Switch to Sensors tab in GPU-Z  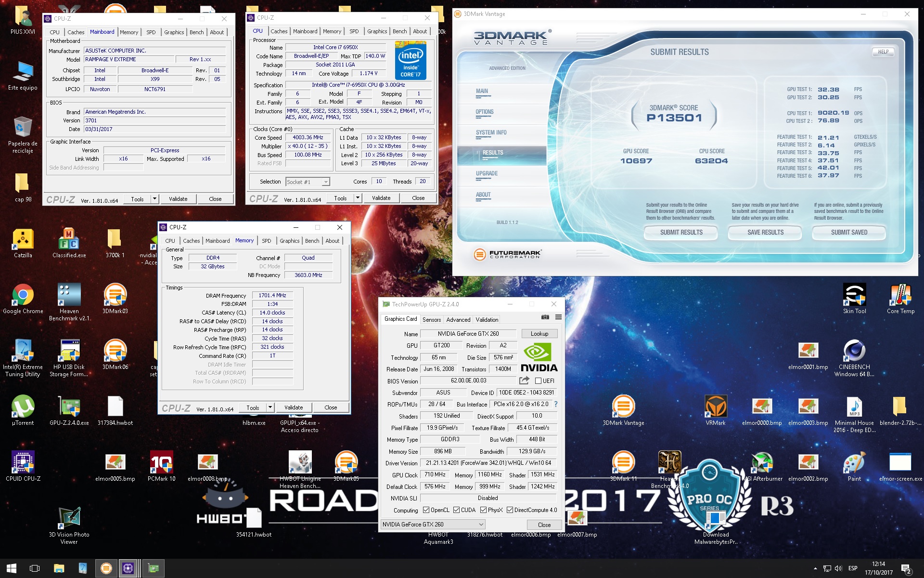[x=432, y=320]
